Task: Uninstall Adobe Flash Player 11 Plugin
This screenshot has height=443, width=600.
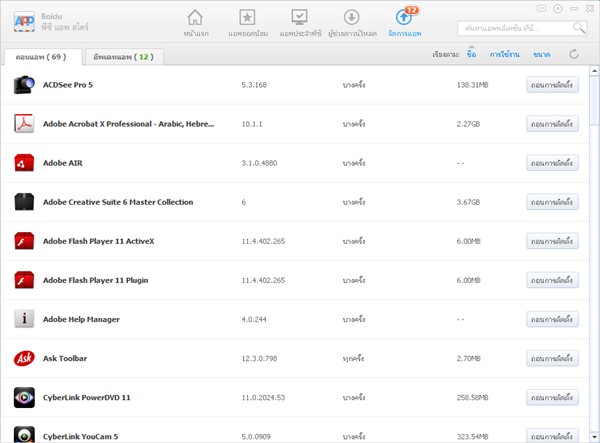Action: click(552, 280)
